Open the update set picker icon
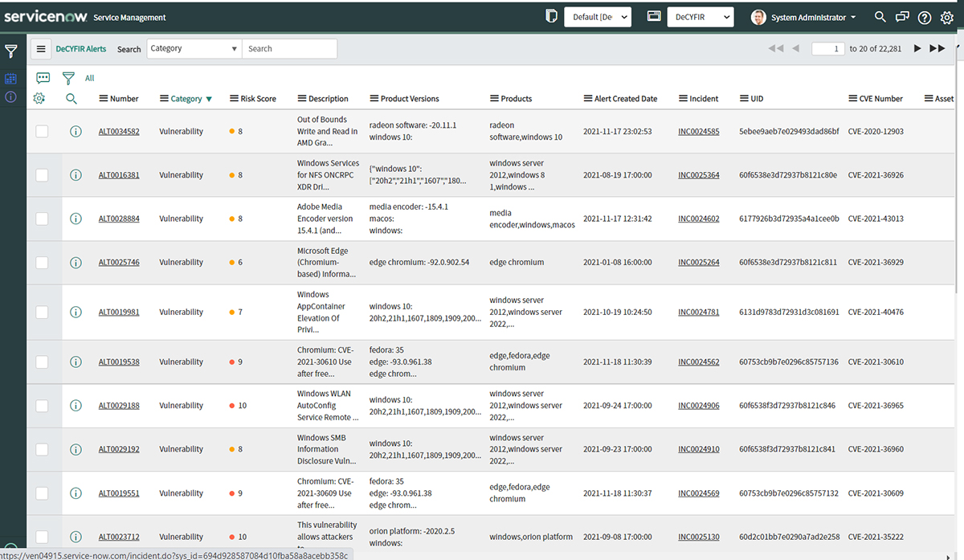964x560 pixels. point(551,17)
